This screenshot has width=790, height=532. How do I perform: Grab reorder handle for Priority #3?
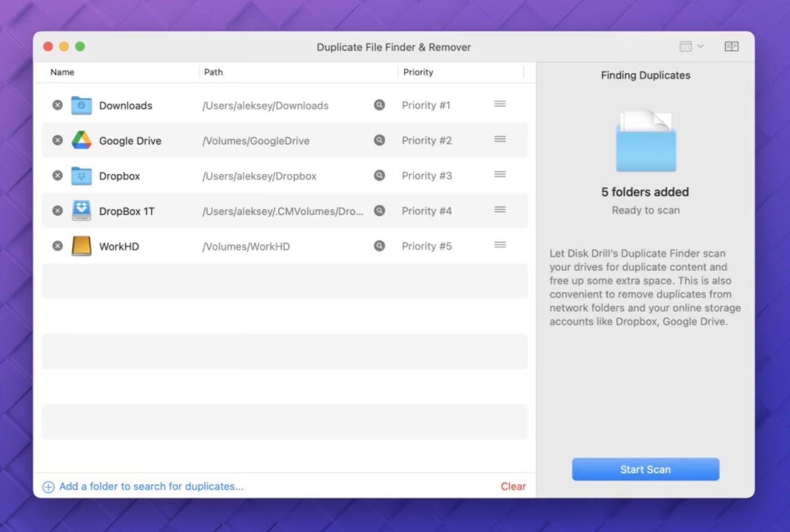500,175
